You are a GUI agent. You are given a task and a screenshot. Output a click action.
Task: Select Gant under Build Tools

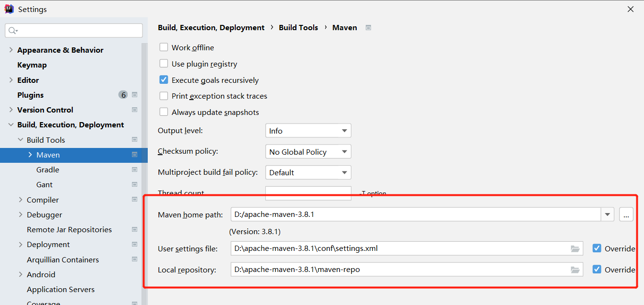tap(44, 184)
